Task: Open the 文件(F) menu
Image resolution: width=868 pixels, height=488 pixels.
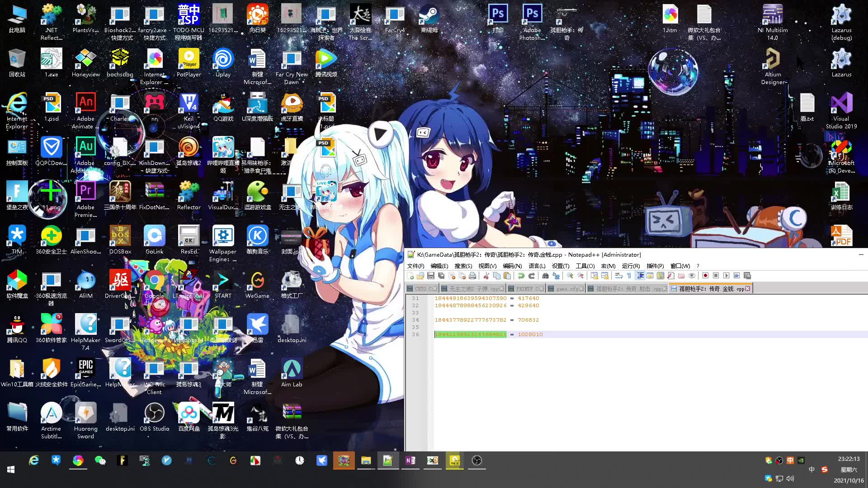Action: click(x=415, y=266)
